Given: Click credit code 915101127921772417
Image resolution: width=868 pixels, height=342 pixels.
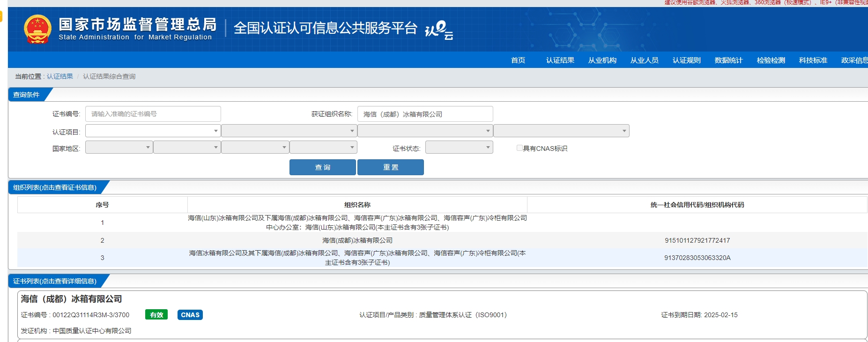Looking at the screenshot, I should (697, 240).
